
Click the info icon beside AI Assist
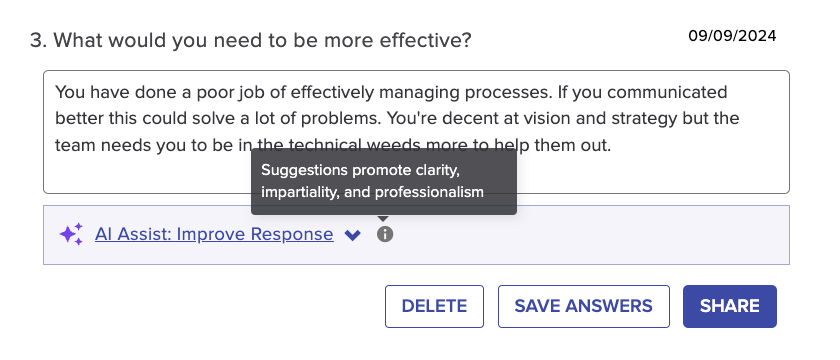(385, 234)
